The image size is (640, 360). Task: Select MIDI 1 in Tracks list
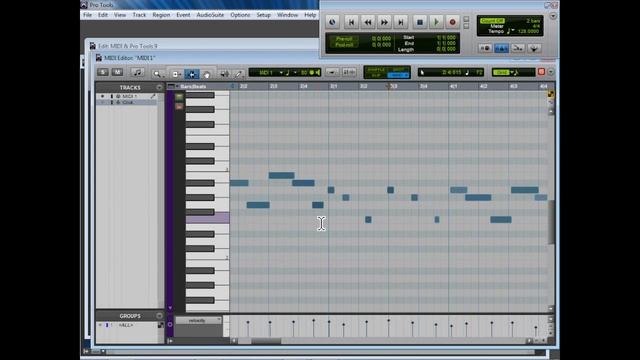130,96
